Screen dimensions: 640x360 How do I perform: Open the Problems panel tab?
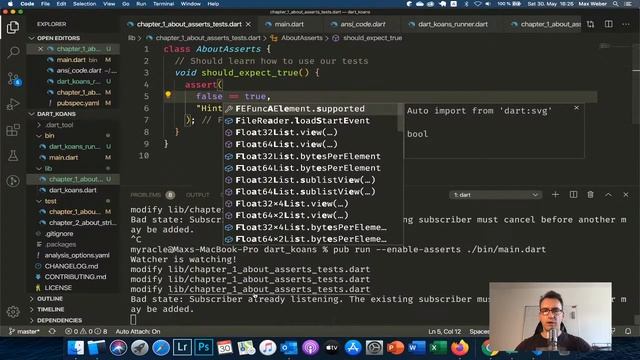(x=146, y=195)
